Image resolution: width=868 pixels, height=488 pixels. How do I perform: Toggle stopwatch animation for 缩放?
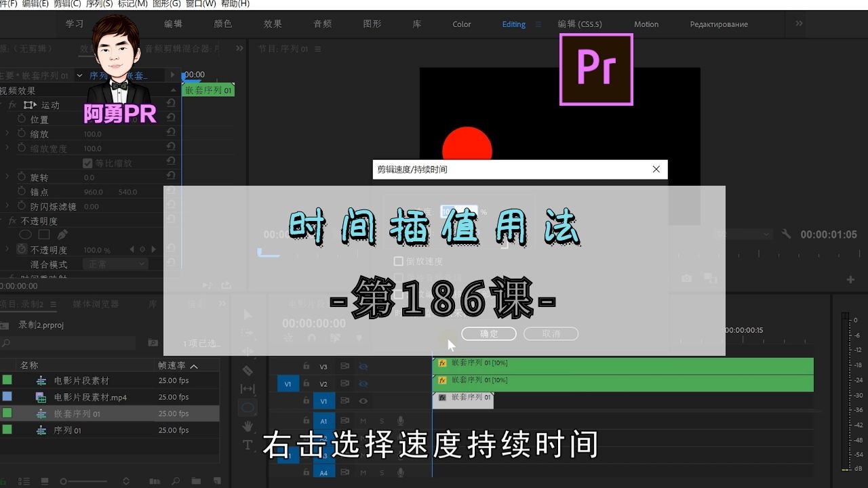click(x=22, y=134)
